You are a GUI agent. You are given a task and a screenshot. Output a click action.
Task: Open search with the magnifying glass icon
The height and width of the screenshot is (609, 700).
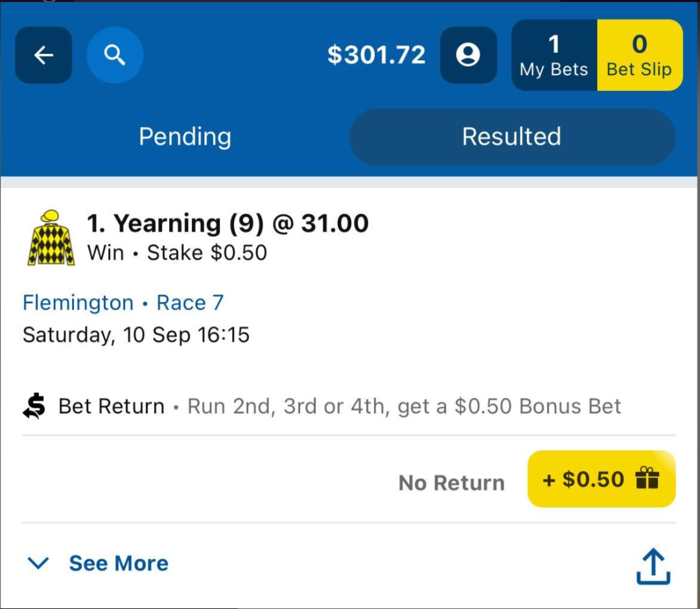tap(115, 56)
